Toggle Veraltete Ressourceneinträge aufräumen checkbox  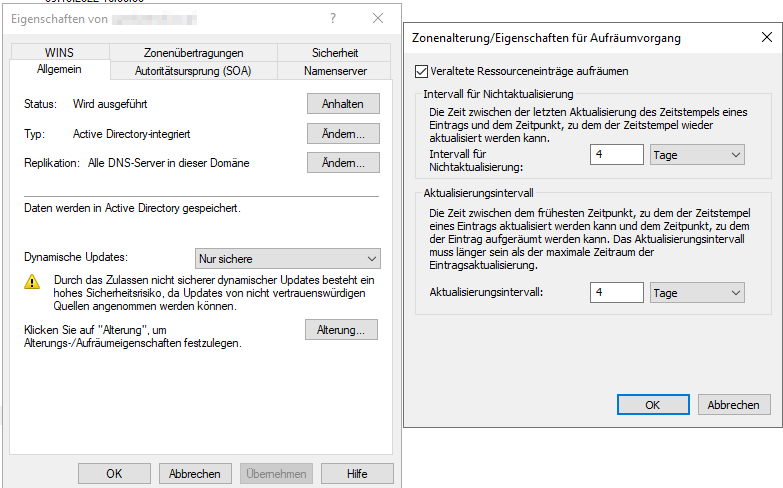pyautogui.click(x=421, y=71)
